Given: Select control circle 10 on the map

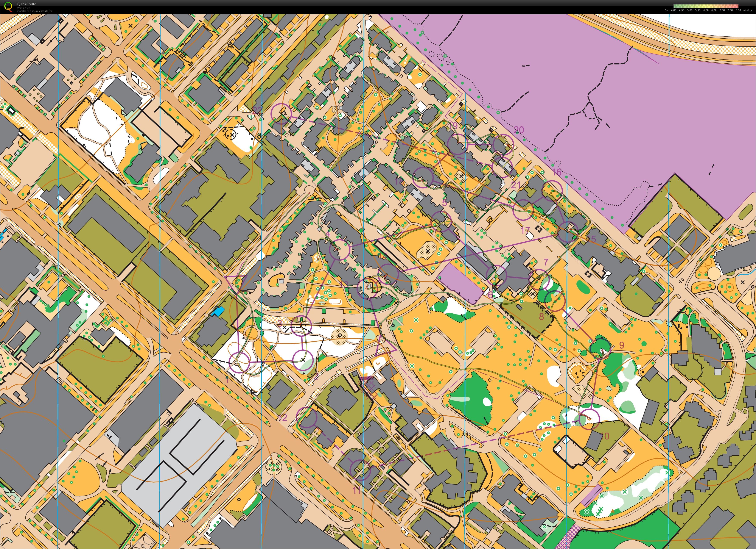Looking at the screenshot, I should point(589,419).
